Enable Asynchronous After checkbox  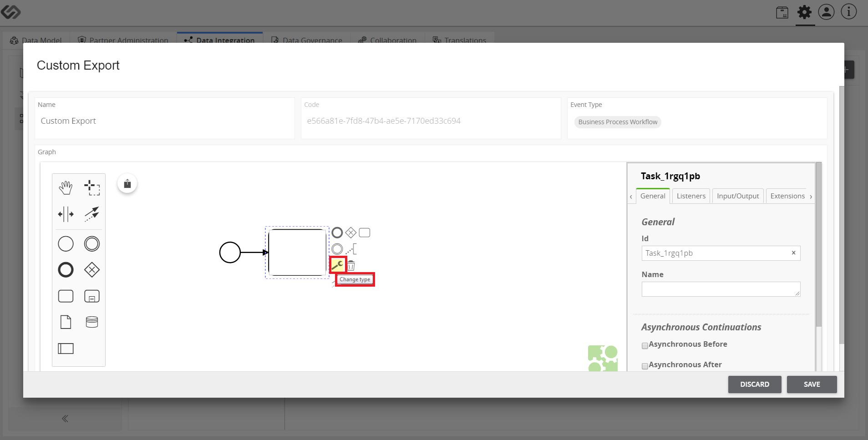click(x=645, y=366)
